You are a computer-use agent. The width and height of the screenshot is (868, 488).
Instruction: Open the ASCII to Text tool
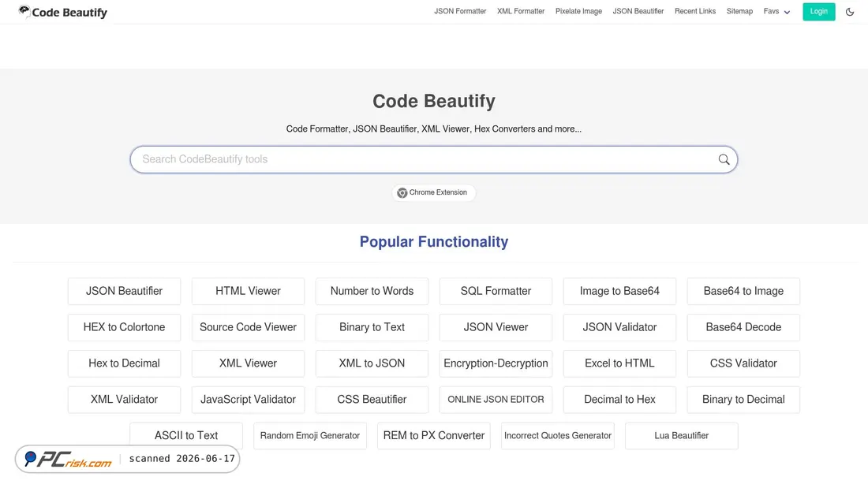pos(186,435)
